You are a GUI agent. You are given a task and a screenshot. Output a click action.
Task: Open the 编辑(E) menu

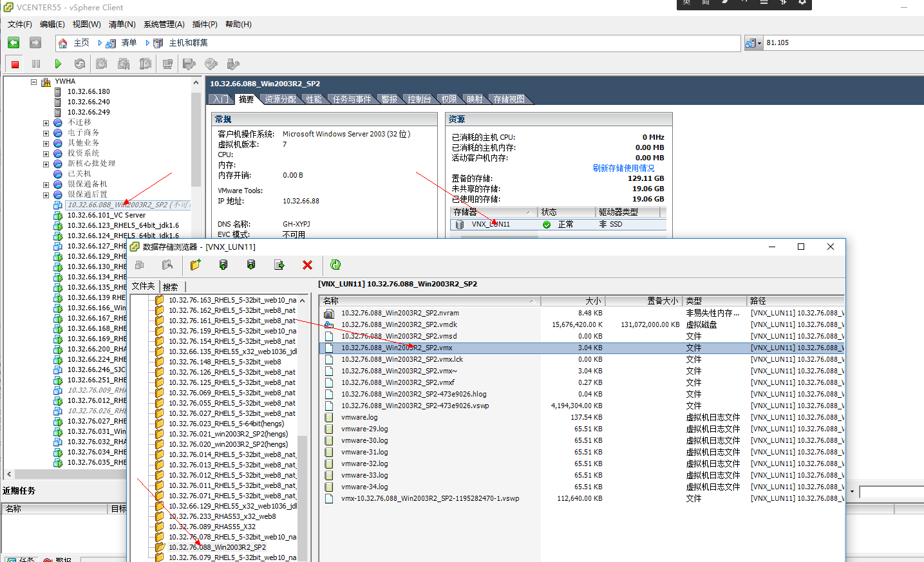(x=52, y=24)
